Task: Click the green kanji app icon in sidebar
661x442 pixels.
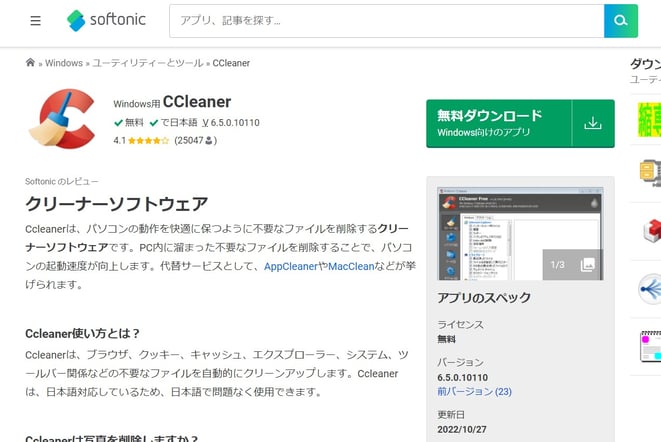Action: pos(650,119)
